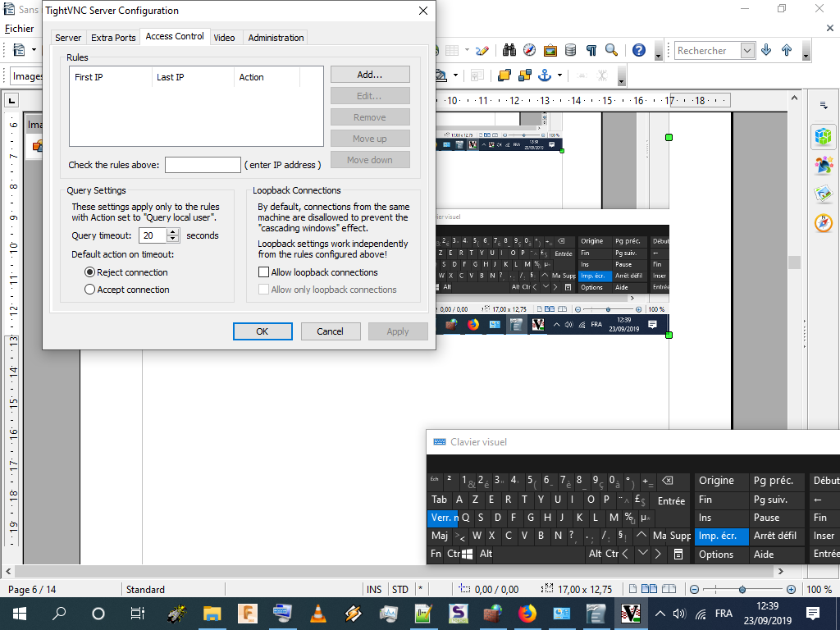This screenshot has width=840, height=630.
Task: Toggle STD selection mode in status bar
Action: (x=400, y=589)
